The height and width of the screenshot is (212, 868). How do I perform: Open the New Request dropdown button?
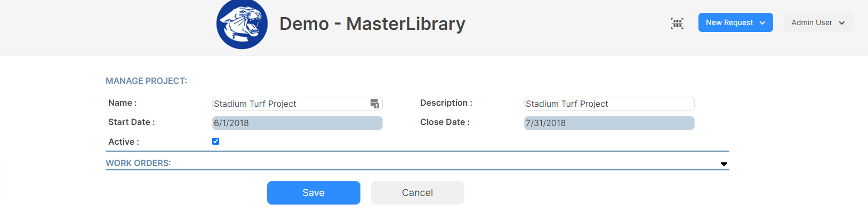735,22
